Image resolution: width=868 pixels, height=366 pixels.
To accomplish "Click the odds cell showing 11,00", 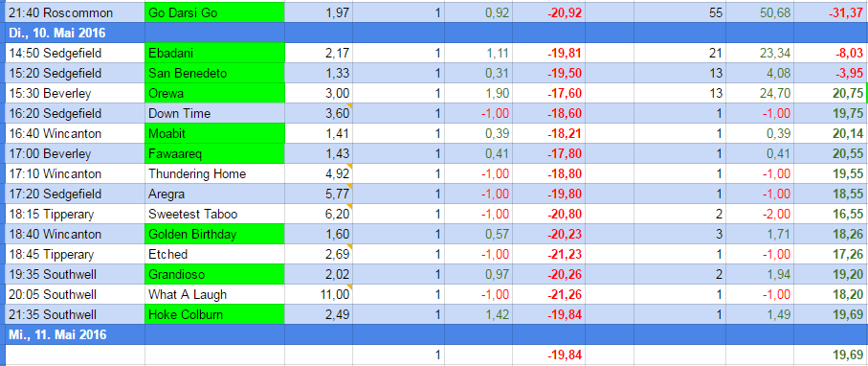I will pos(319,294).
